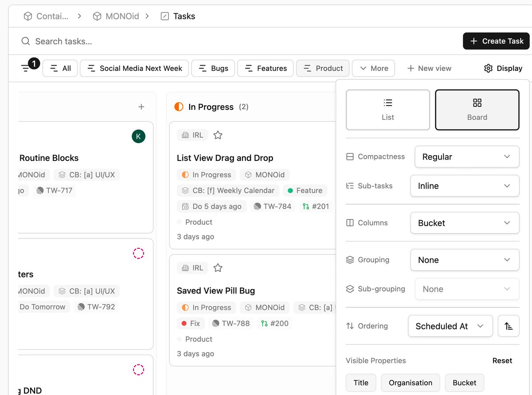Click IRL tag on List View Drag card
Image resolution: width=532 pixels, height=395 pixels.
192,135
